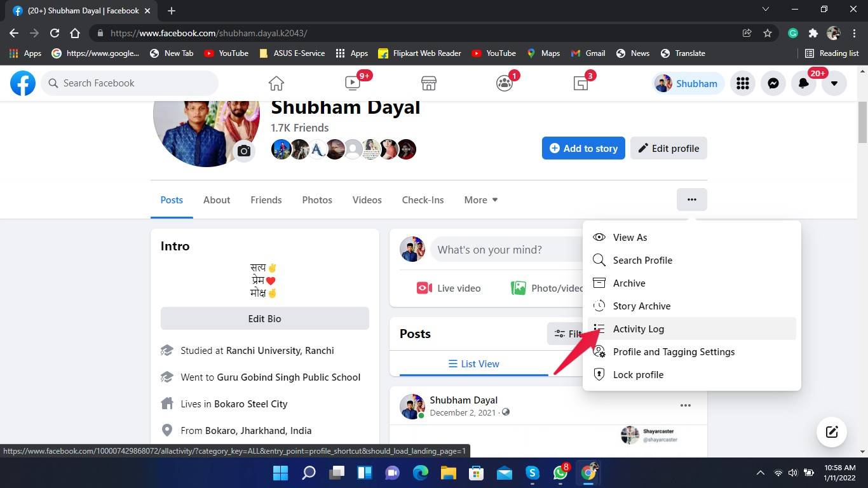Click the Search Facebook field
The height and width of the screenshot is (488, 868).
(x=130, y=83)
